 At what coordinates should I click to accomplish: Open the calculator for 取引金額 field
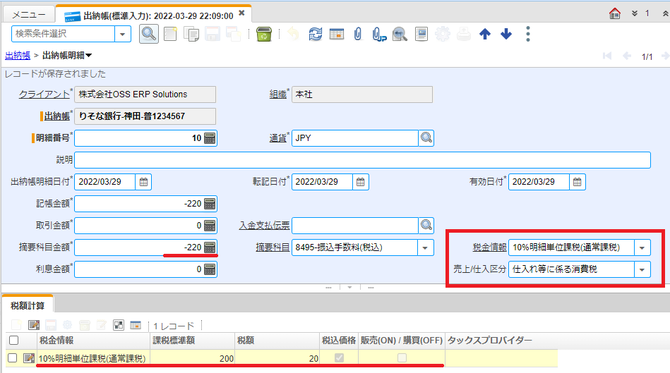pyautogui.click(x=209, y=226)
